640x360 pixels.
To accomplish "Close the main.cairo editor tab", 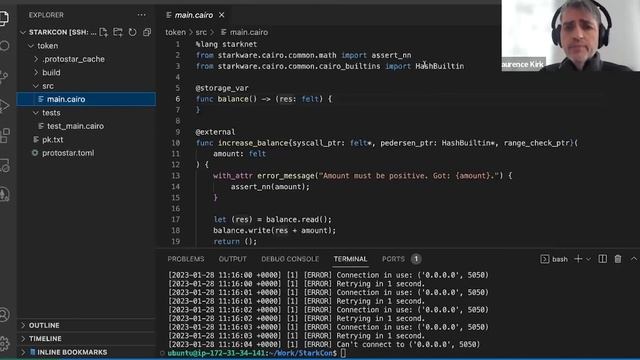I will tap(222, 15).
